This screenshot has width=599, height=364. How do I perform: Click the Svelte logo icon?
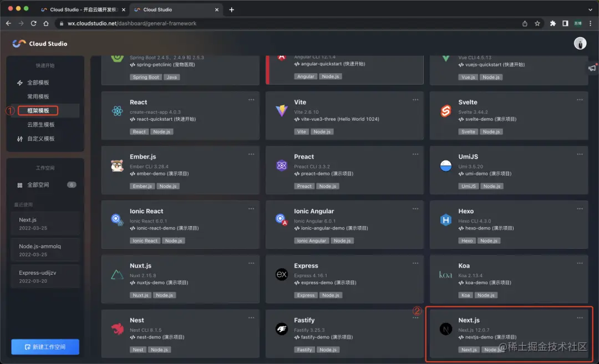point(446,111)
